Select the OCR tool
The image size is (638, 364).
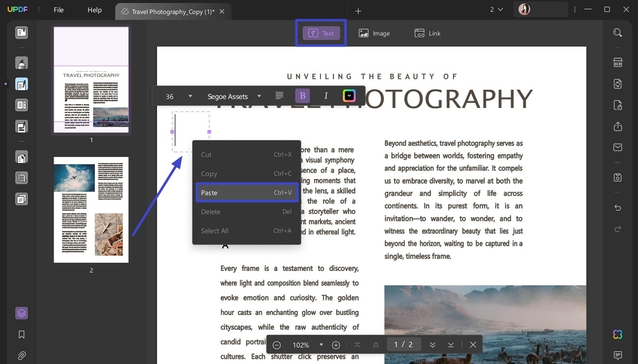pyautogui.click(x=617, y=62)
